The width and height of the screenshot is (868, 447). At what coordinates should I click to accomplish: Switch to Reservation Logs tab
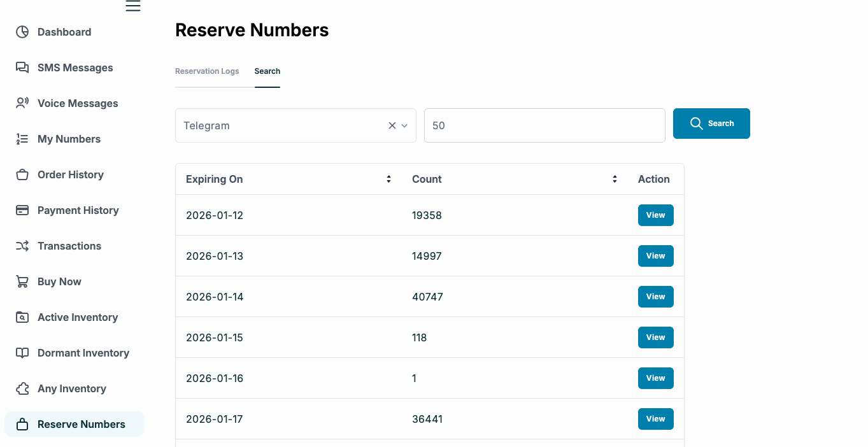click(x=207, y=71)
